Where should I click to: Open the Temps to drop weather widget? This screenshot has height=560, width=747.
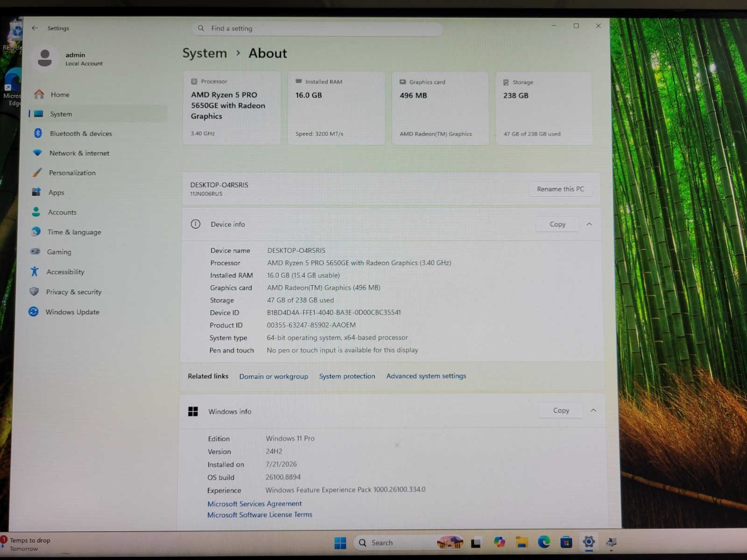(26, 544)
